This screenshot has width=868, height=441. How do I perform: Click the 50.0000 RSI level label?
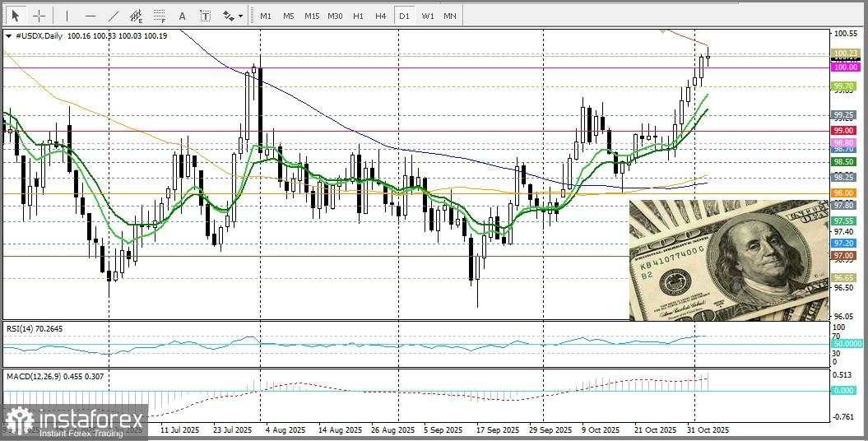point(847,344)
